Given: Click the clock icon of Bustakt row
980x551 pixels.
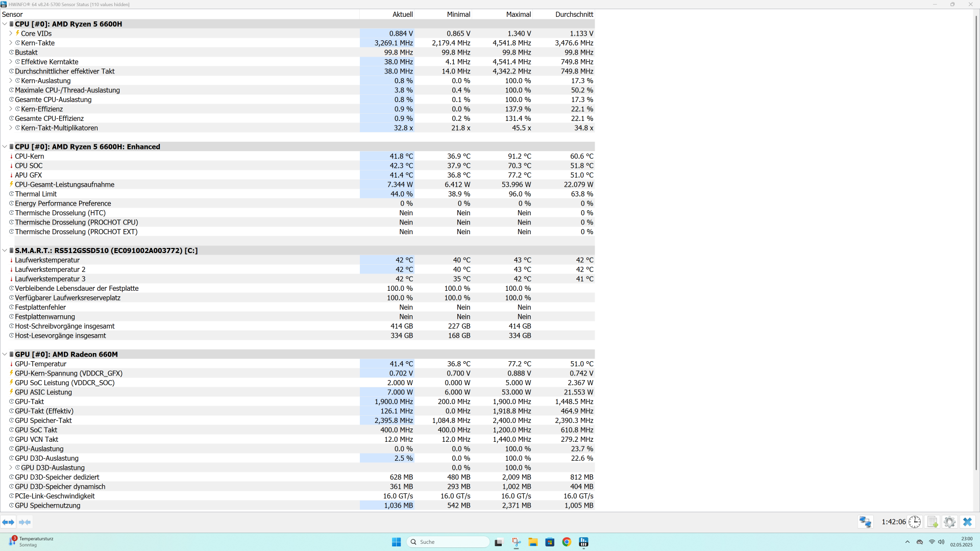Looking at the screenshot, I should (x=11, y=52).
